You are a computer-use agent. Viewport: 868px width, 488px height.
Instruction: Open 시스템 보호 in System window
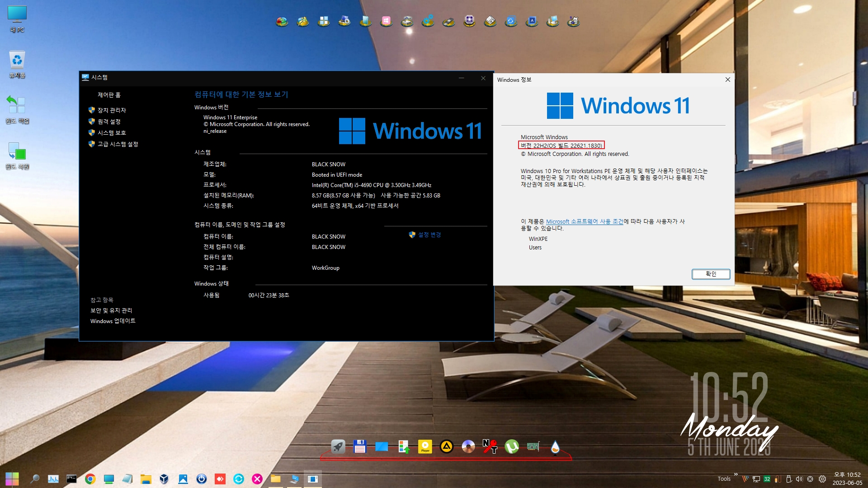pos(112,132)
